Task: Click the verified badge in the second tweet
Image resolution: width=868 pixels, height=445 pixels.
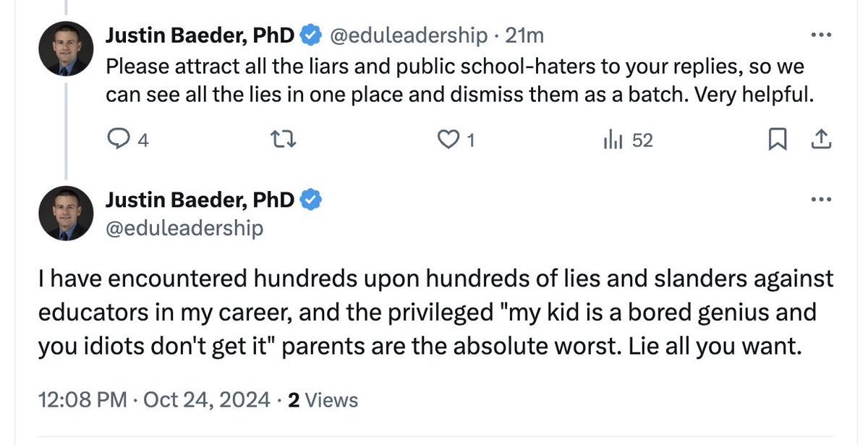Action: coord(310,199)
